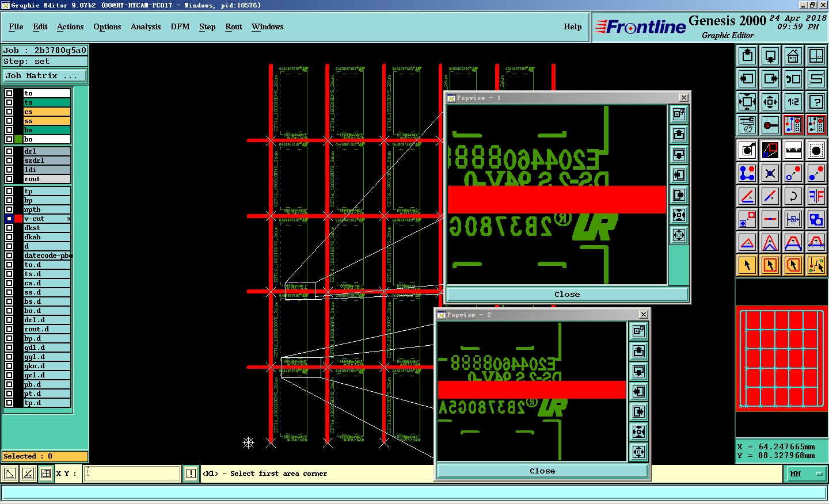Click Close button in Popview 2
Image resolution: width=829 pixels, height=504 pixels.
click(x=542, y=471)
